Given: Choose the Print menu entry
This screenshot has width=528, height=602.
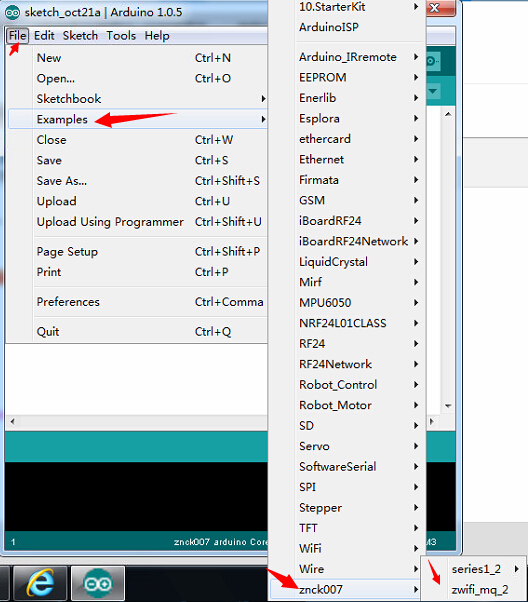Looking at the screenshot, I should click(137, 272).
